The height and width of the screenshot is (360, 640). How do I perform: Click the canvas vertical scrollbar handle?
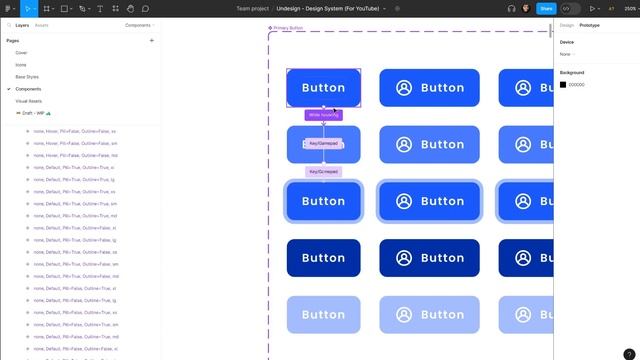[551, 31]
